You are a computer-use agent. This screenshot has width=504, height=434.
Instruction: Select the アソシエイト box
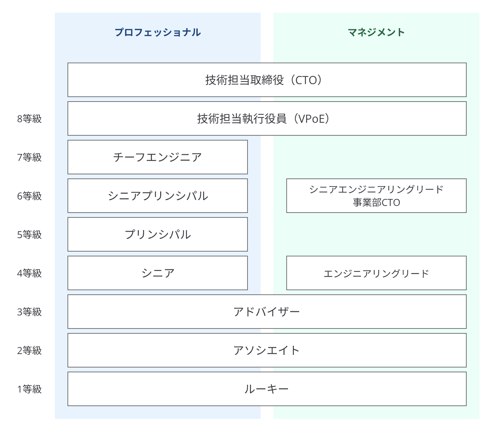tap(267, 350)
